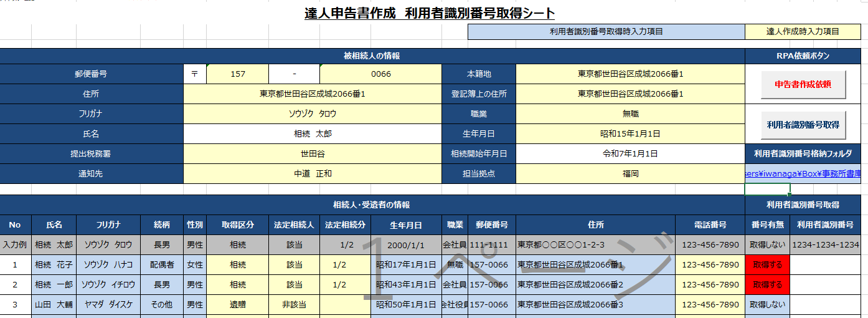Select the 福岡 branch cell
Viewport: 868px width, 318px height.
630,174
